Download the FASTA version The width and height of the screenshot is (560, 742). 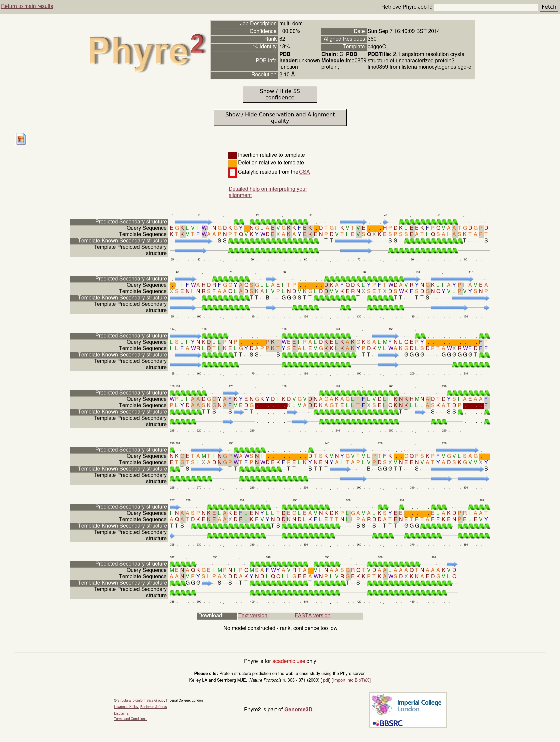click(x=312, y=616)
